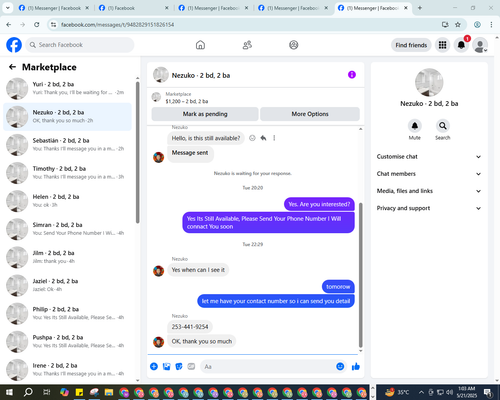Open the Timothy · 2 bd, 2 ba conversation
The image size is (500, 400).
[67, 173]
